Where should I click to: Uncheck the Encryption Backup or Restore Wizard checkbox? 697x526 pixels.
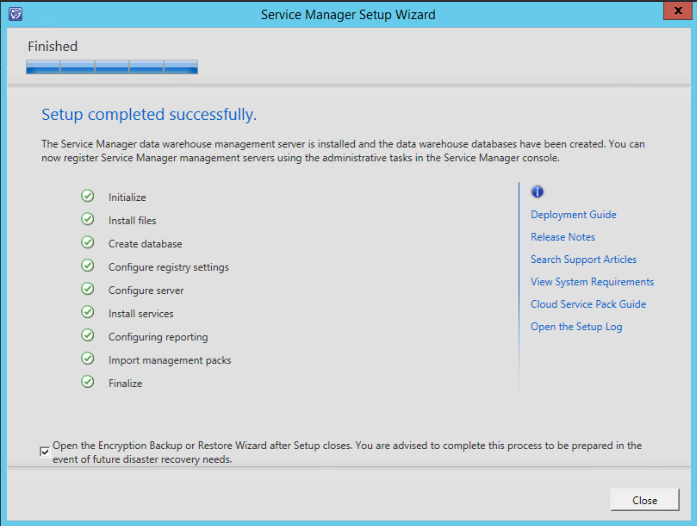pyautogui.click(x=45, y=451)
